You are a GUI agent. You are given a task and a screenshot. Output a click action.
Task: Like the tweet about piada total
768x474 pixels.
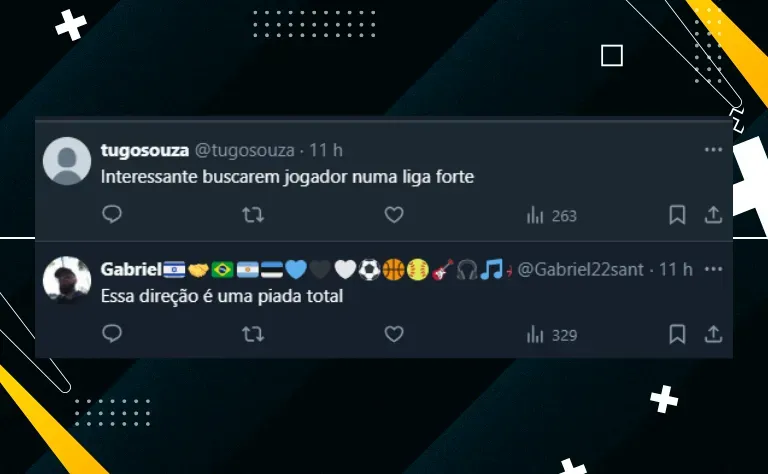(394, 334)
